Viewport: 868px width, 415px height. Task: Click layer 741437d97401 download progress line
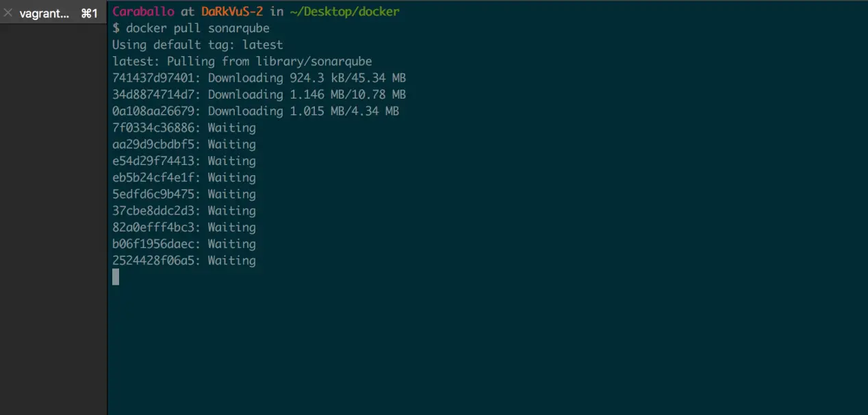coord(259,78)
